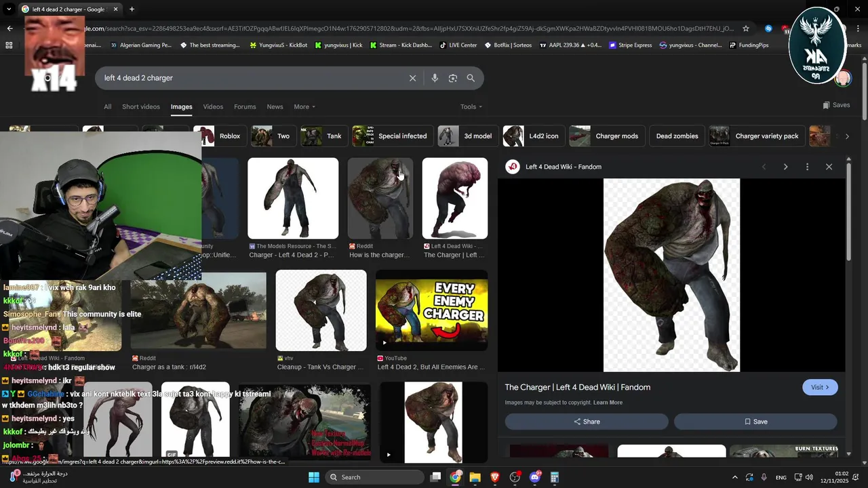This screenshot has width=868, height=488.
Task: Open the Reddit 'How is the charger' thumbnail
Action: click(380, 198)
